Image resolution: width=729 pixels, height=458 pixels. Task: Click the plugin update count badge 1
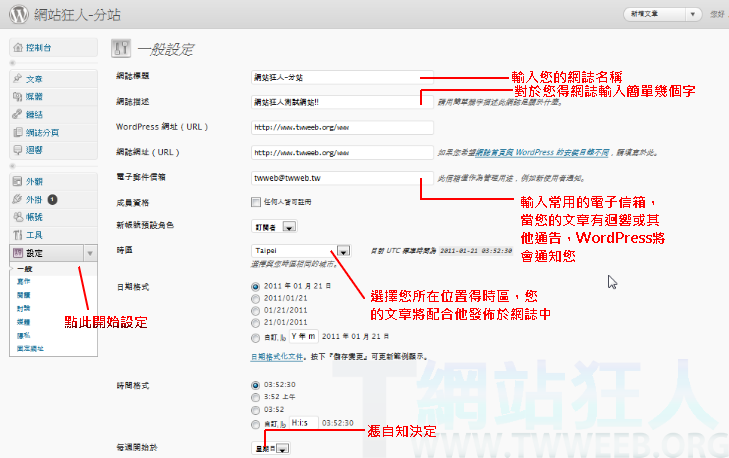(53, 199)
